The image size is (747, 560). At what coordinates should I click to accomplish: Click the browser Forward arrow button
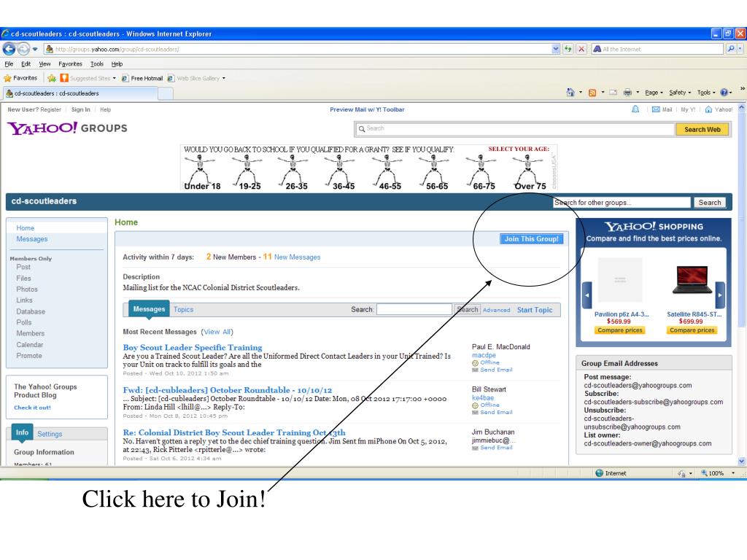[23, 49]
